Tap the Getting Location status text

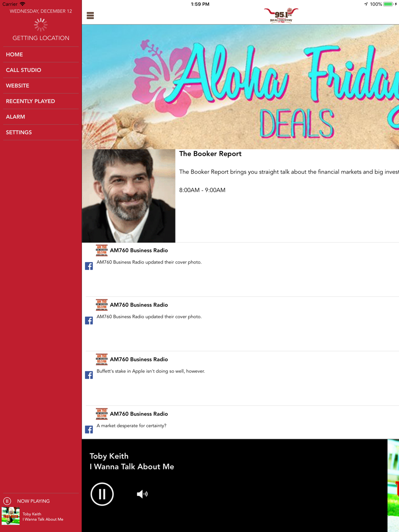tap(41, 38)
